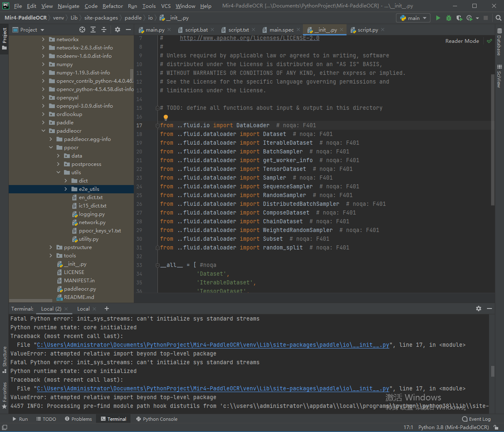The height and width of the screenshot is (432, 504).
Task: Collapse the import block at line 17
Action: 157,125
